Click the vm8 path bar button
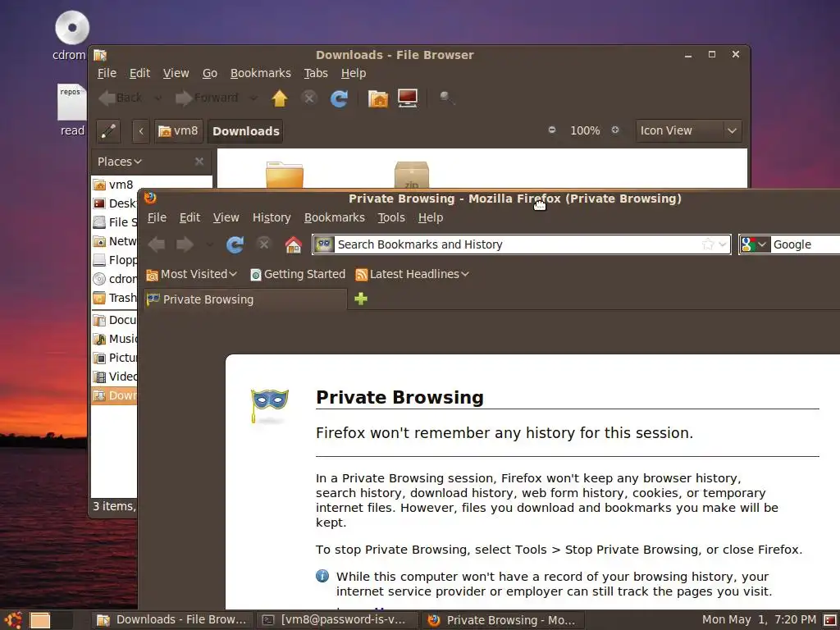 (x=179, y=130)
